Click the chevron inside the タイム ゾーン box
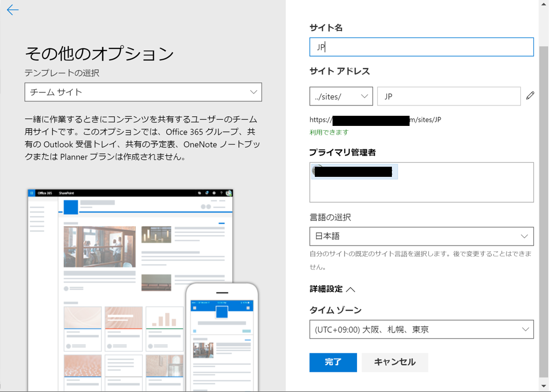Screen dimensions: 551x392 coord(525,329)
